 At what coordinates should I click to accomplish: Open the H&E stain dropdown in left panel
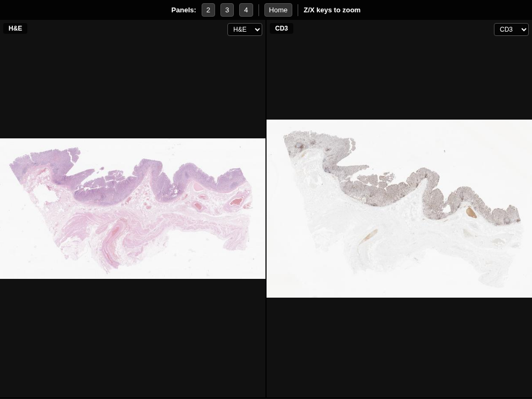[245, 29]
